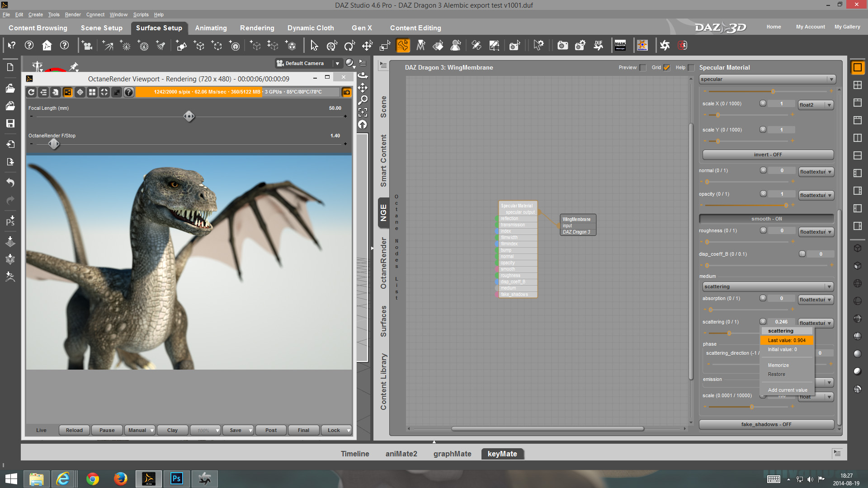
Task: Click the active Pose bone tool icon
Action: [x=403, y=46]
